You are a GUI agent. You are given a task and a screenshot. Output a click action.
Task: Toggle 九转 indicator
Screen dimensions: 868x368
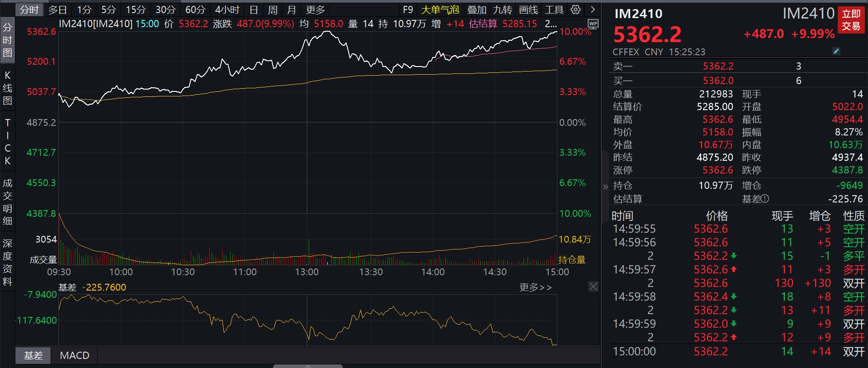(x=502, y=10)
